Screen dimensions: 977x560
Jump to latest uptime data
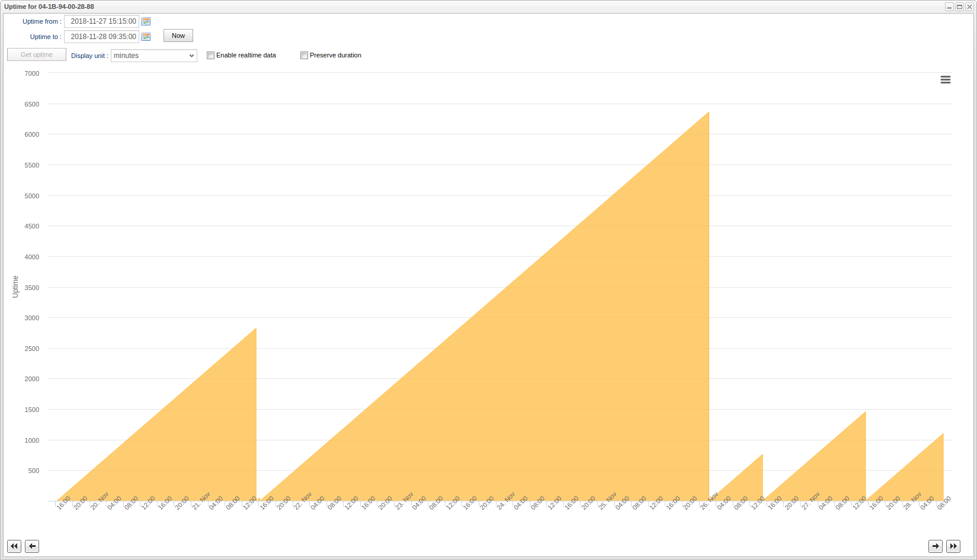point(953,546)
